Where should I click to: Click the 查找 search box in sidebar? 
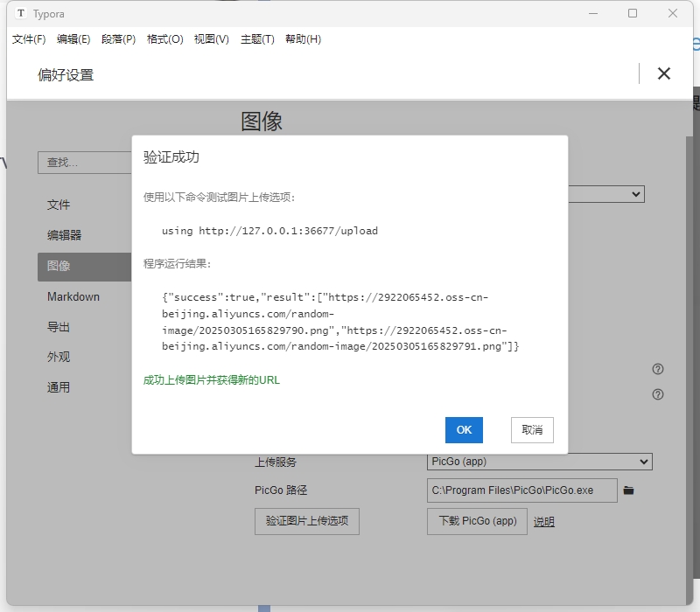click(85, 163)
